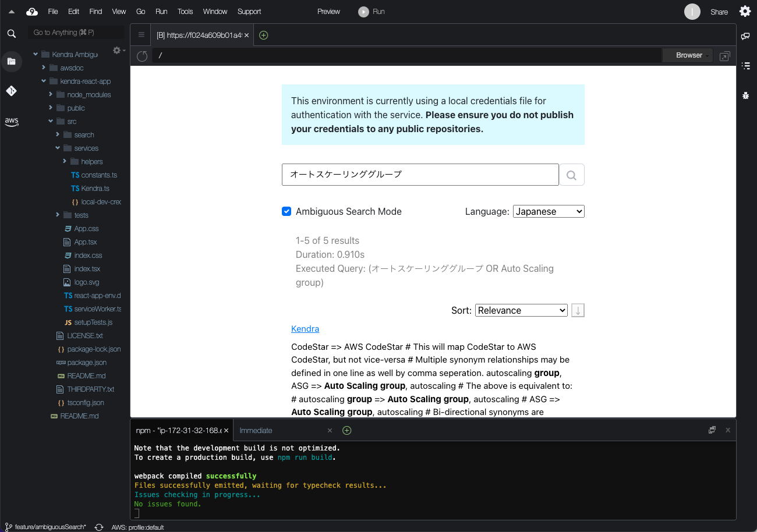Click the Preview button
Viewport: 757px width, 532px height.
coord(328,12)
